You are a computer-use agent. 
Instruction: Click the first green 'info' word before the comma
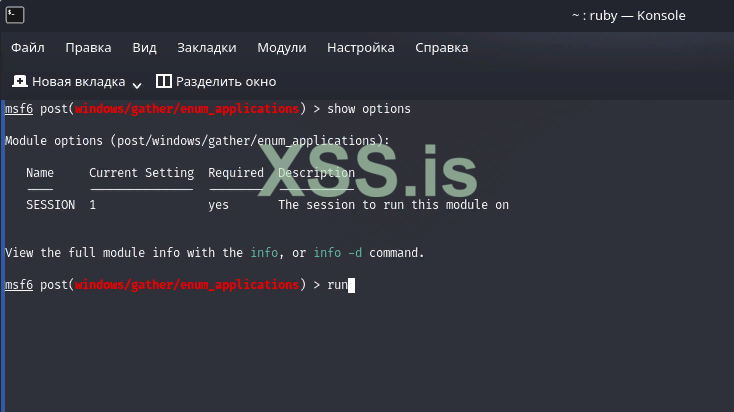[264, 253]
